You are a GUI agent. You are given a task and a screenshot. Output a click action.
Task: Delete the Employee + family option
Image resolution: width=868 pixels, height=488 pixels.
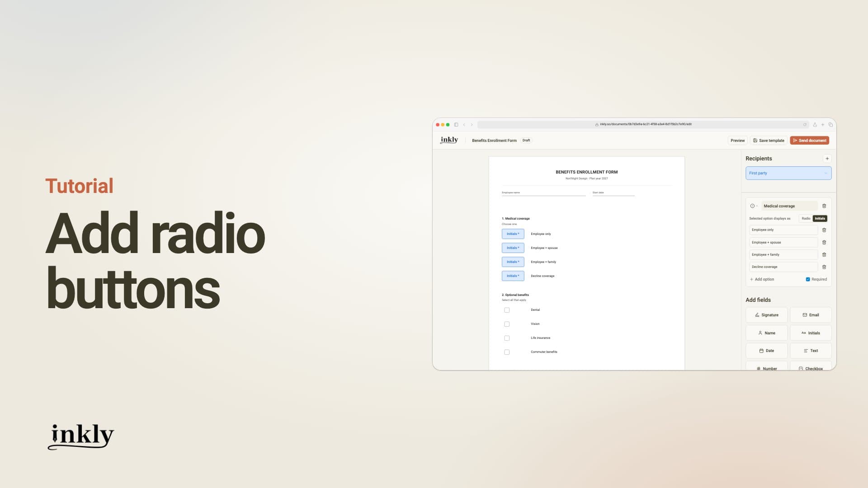[x=824, y=254]
